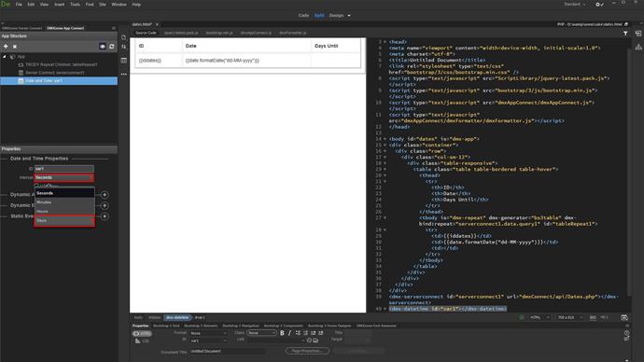Select TBODY Repeat Children tableRepeat1 tree item
644x362 pixels.
point(62,64)
